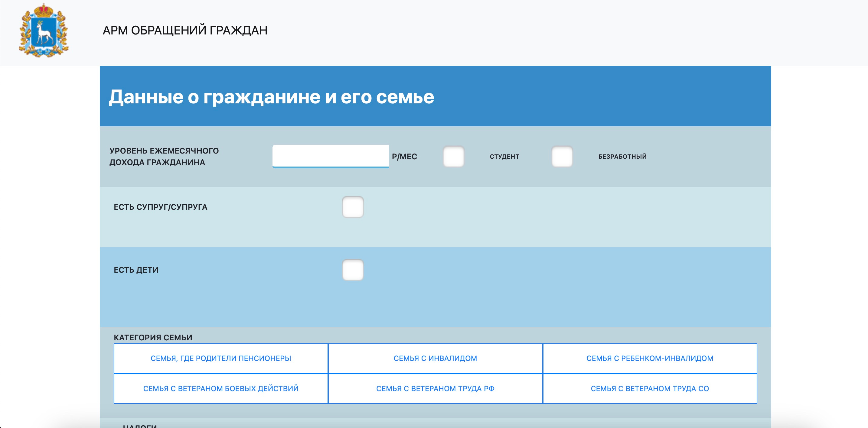Select СЕМЬЯ, ГДЕ РОДИТЕЛИ ПЕНСИОНЕРЫ category
The height and width of the screenshot is (428, 868).
point(221,358)
